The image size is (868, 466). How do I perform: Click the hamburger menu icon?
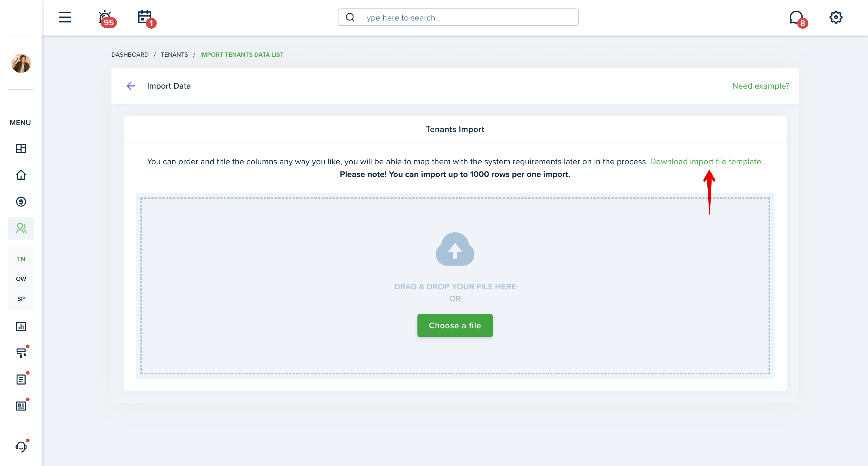point(64,17)
